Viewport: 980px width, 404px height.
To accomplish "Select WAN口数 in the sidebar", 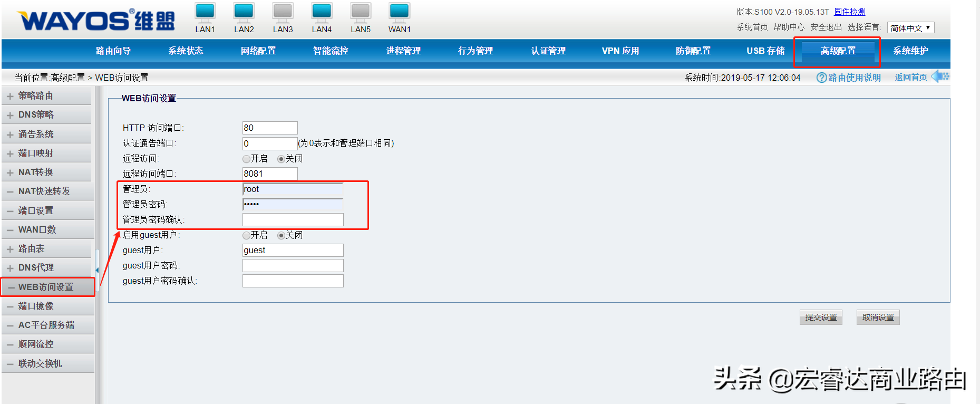I will (48, 229).
